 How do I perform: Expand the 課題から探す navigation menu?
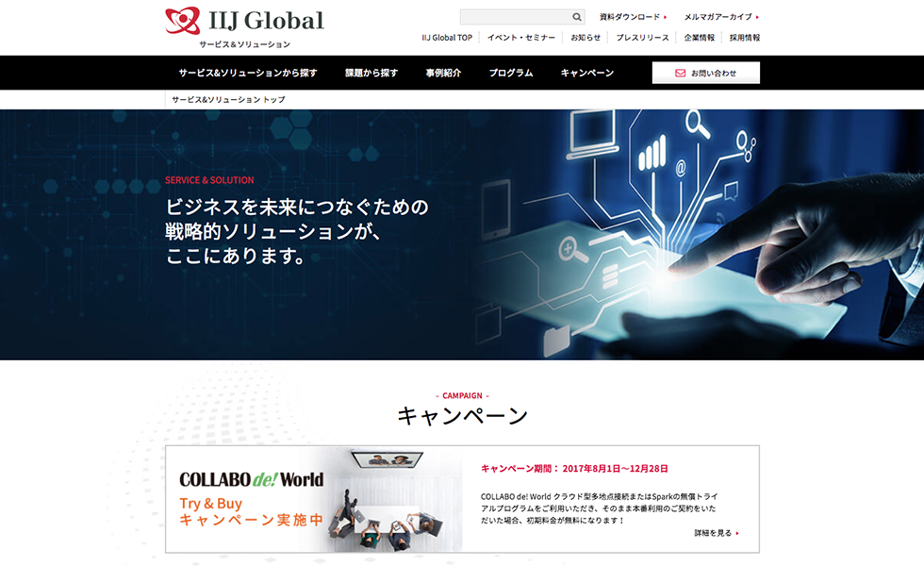(371, 73)
